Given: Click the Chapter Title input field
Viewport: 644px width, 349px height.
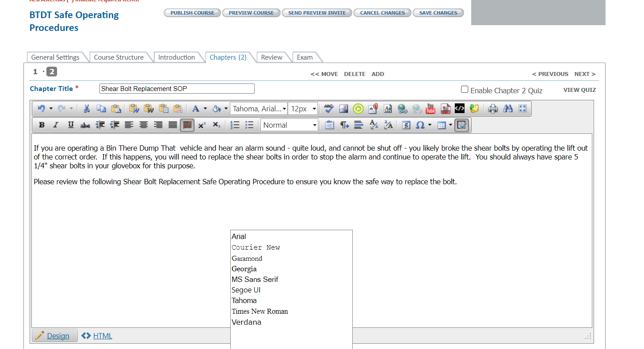Looking at the screenshot, I should (176, 88).
